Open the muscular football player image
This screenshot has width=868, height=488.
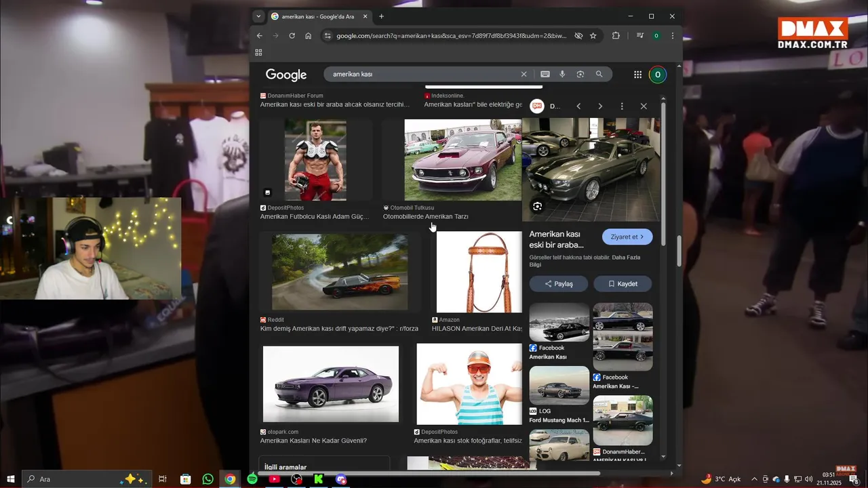coord(315,160)
